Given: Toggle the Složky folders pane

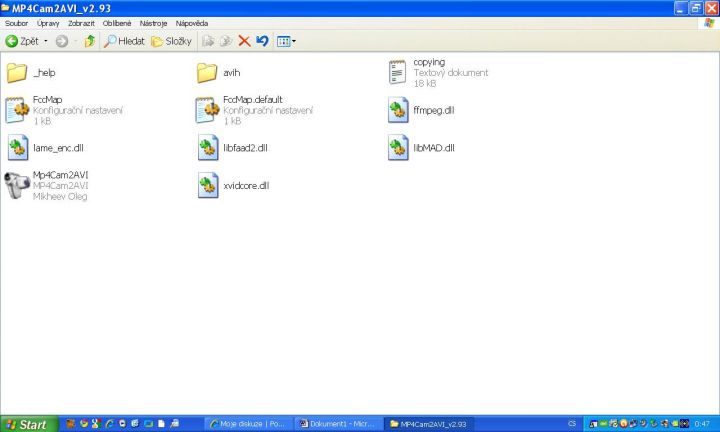Looking at the screenshot, I should 171,41.
